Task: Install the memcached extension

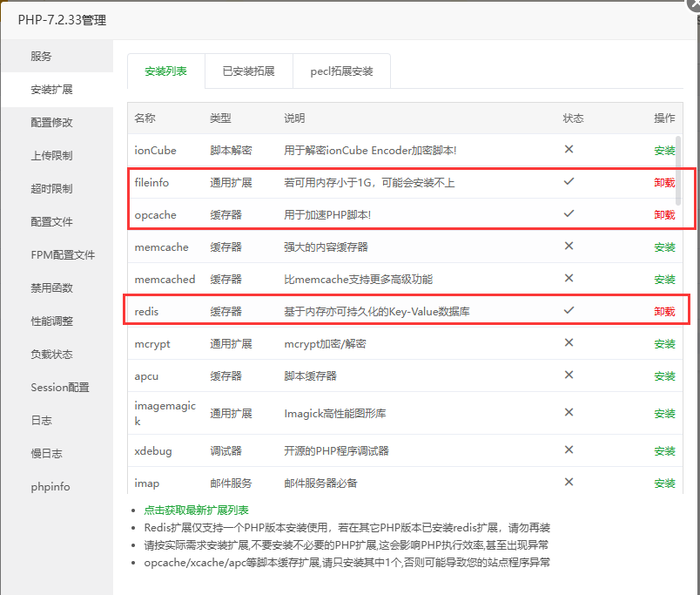Action: tap(664, 279)
